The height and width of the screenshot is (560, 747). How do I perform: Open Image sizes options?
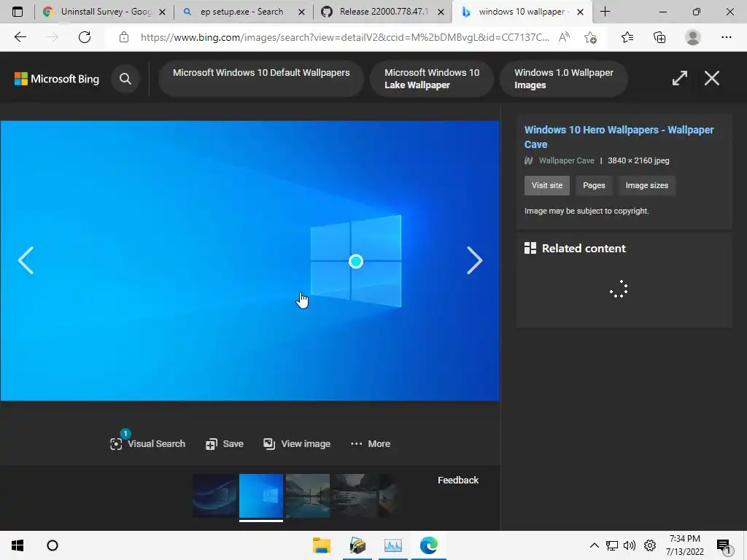pyautogui.click(x=646, y=185)
